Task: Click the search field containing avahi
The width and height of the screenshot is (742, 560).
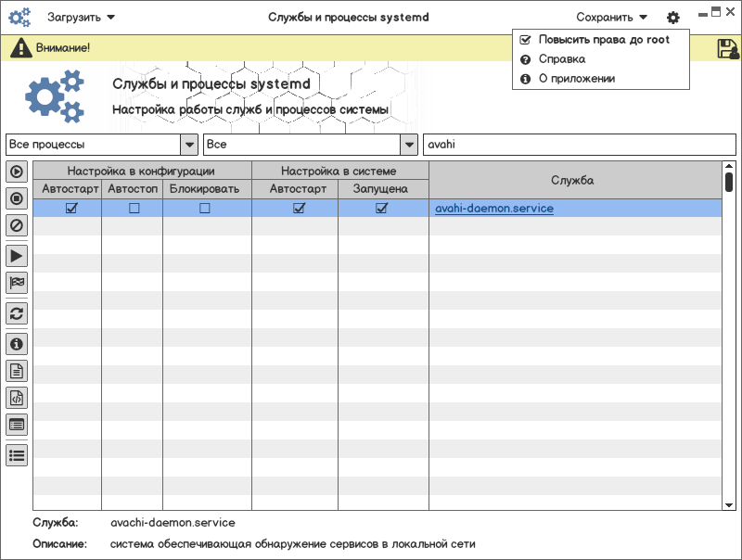Action: [x=579, y=145]
